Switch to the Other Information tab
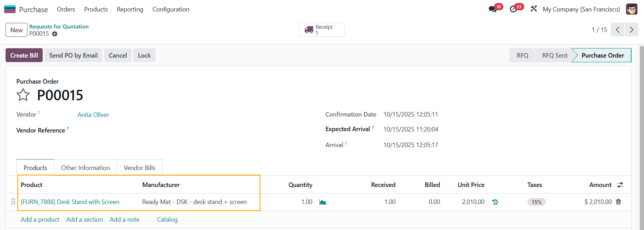 pos(85,168)
